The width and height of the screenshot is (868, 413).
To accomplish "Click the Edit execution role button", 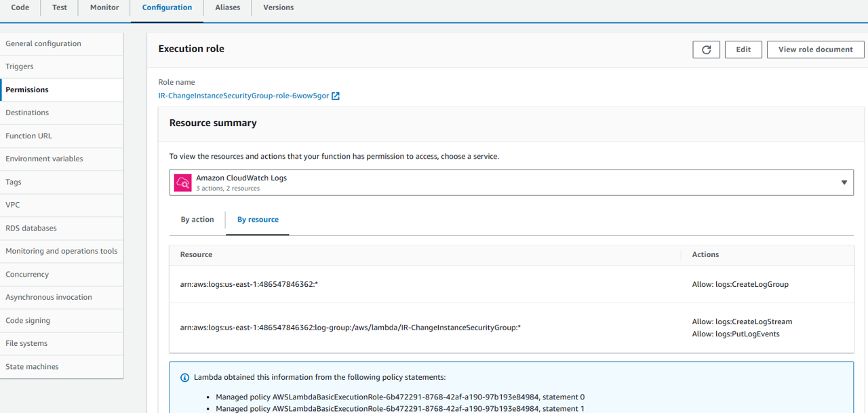I will coord(743,50).
